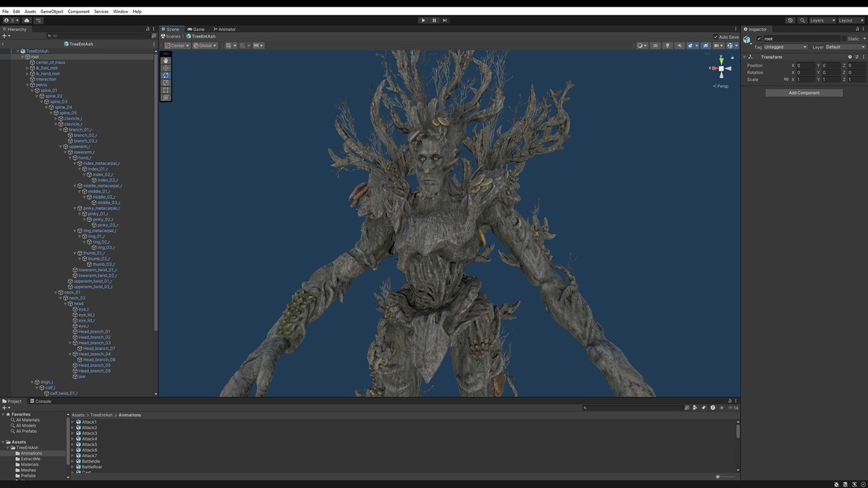Open the cloud services icon
The width and height of the screenshot is (868, 488).
pos(27,20)
